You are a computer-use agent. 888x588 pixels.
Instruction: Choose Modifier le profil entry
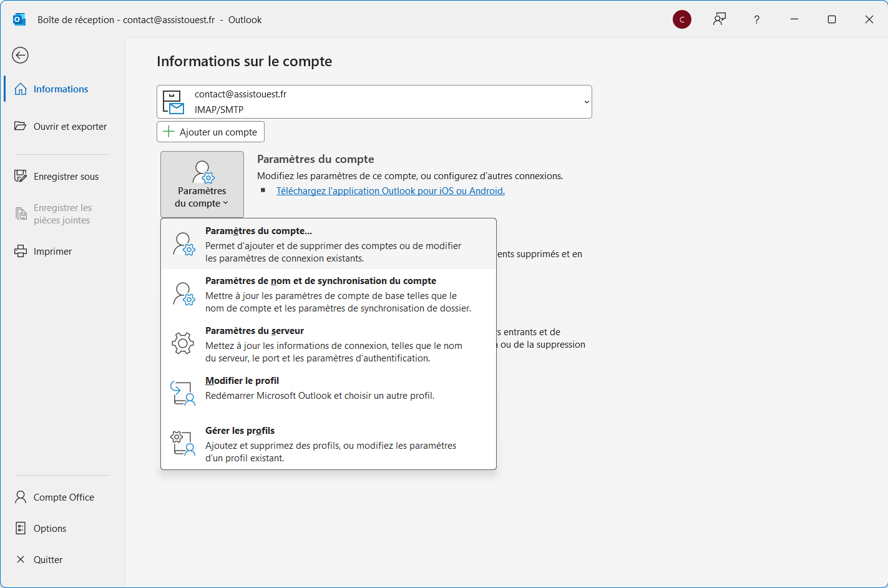click(328, 394)
